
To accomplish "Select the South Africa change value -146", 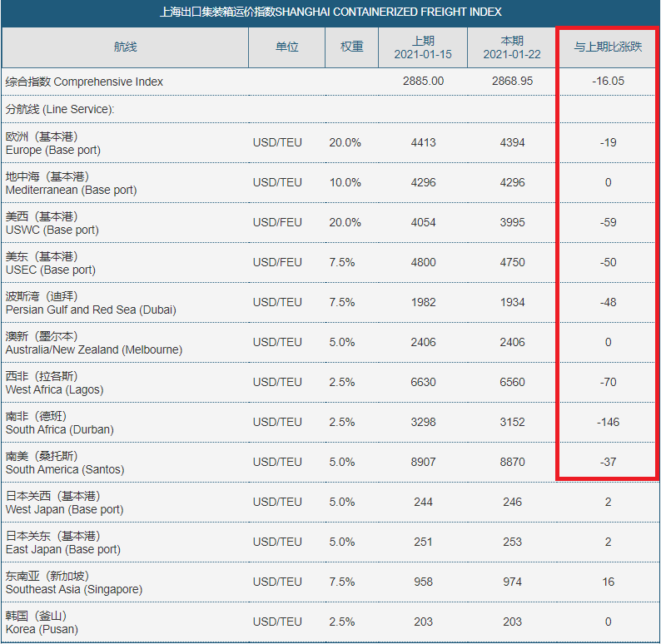I will (x=608, y=422).
